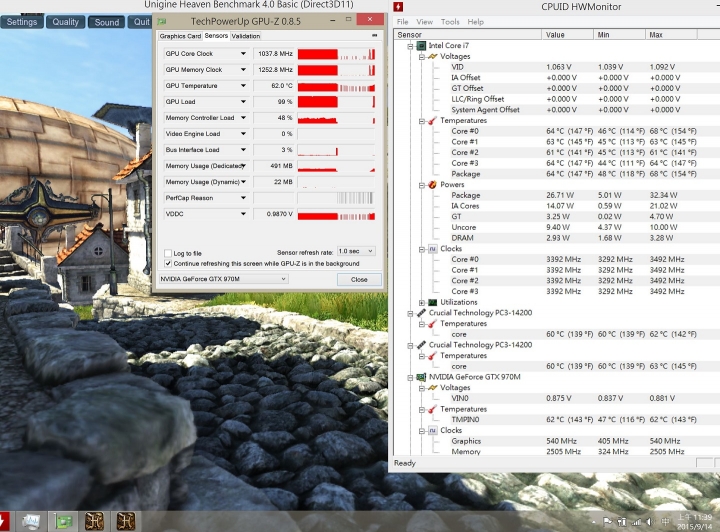
Task: Collapse the Intel Core i7 tree node
Action: (411, 46)
